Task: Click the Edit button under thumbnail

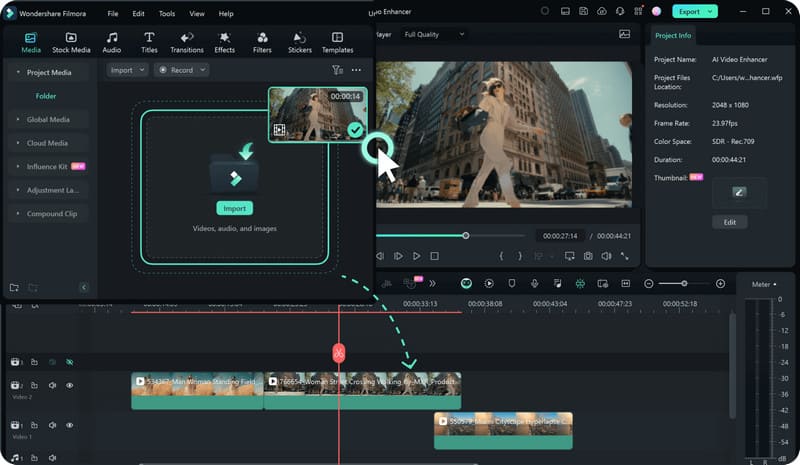Action: pos(729,222)
